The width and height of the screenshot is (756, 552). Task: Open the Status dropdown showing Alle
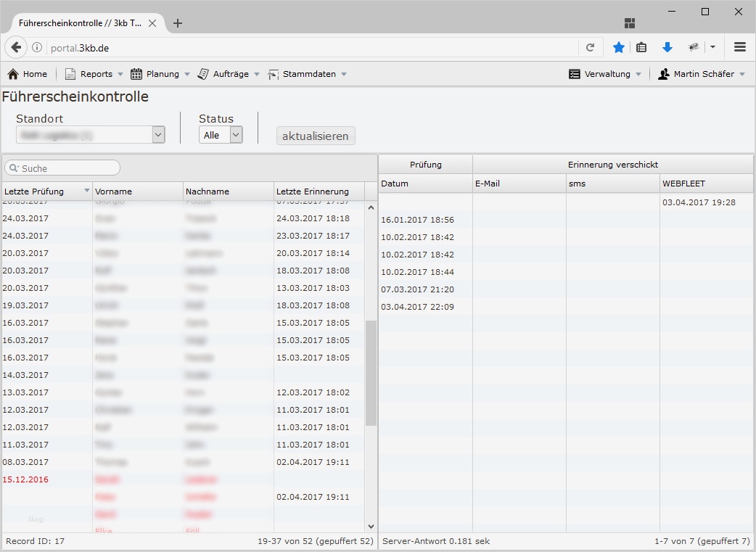point(221,135)
